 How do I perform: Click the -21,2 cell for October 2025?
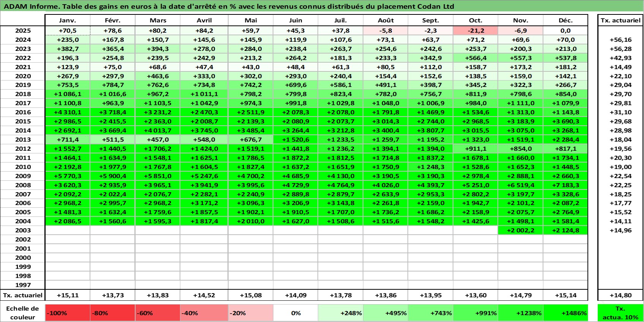475,31
